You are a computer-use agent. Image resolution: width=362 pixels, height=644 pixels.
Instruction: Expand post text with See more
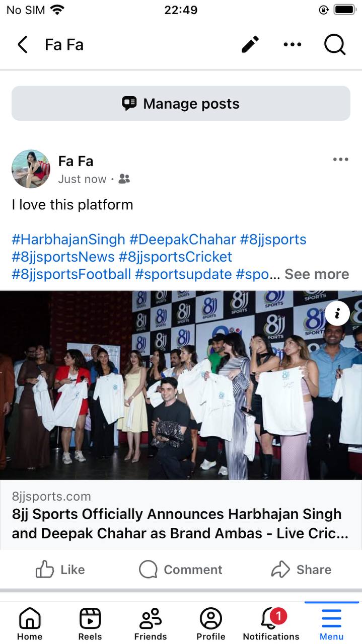point(316,274)
